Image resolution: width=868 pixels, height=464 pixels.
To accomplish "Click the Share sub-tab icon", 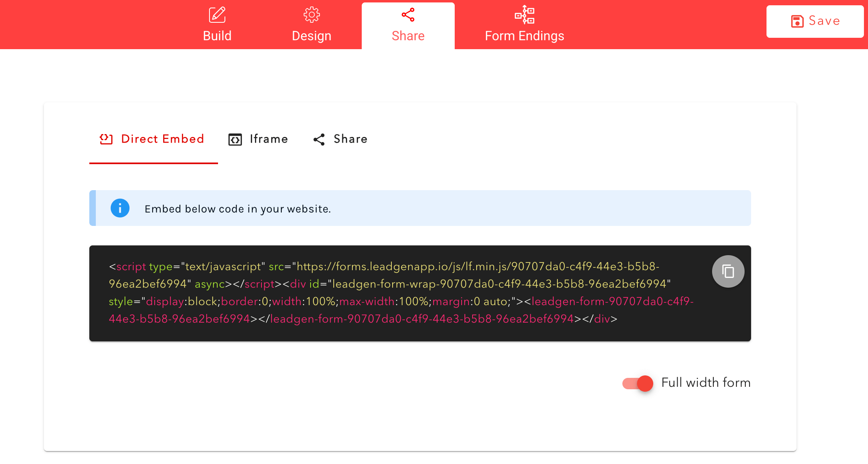I will coord(319,139).
